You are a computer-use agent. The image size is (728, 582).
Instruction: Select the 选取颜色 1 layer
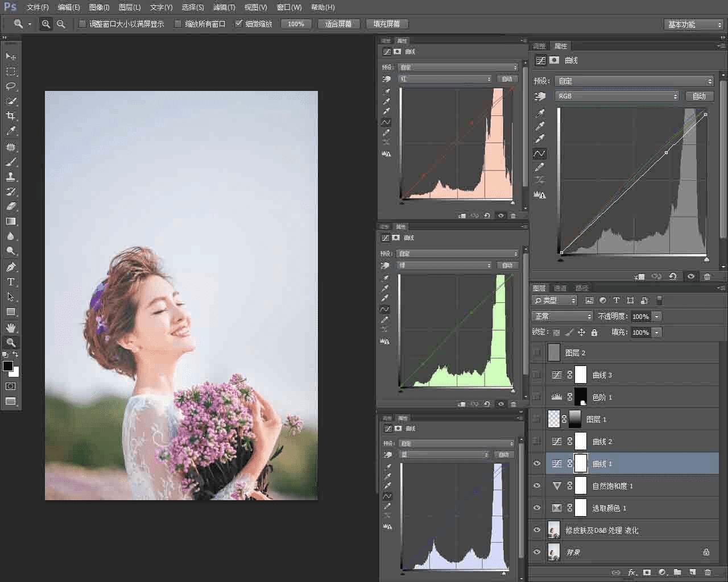609,508
